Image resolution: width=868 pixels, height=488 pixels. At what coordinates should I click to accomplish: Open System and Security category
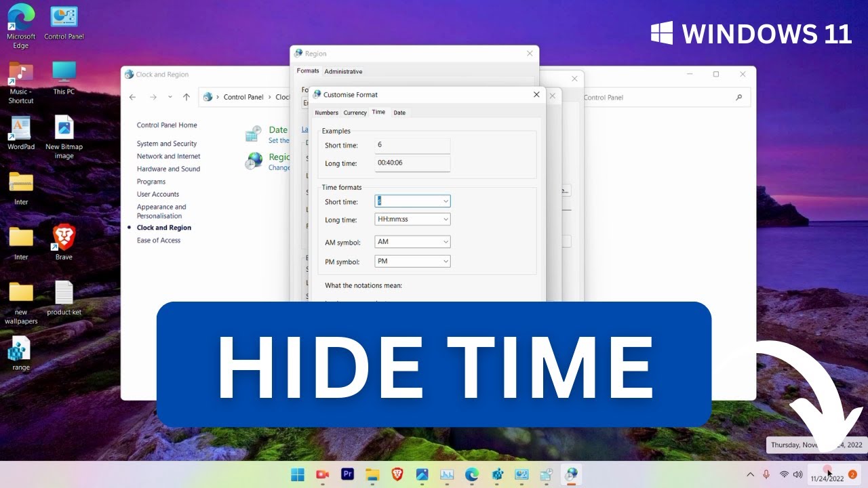coord(167,144)
